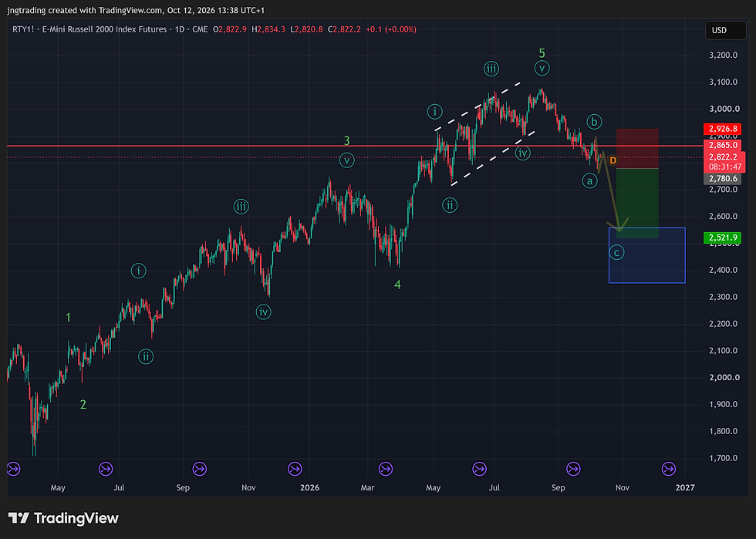Open the purple event icon just before Jul 2026
Image resolution: width=756 pixels, height=539 pixels.
click(x=479, y=468)
